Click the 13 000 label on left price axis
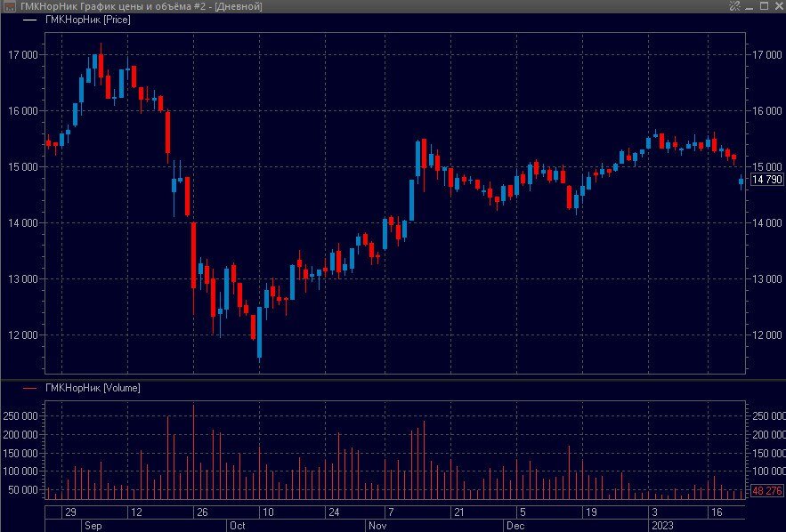Screen dimensions: 786x532 point(22,279)
